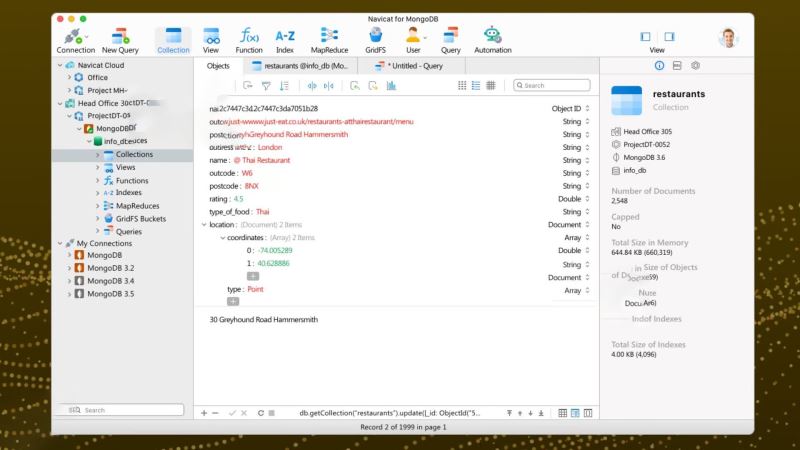Click the delete record minus button
800x450 pixels.
215,413
